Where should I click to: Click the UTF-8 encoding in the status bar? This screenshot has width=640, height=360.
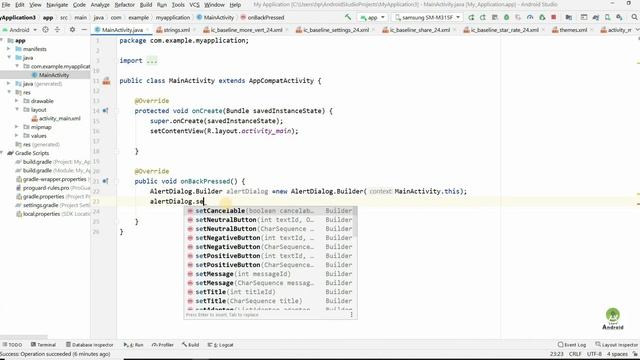[594, 354]
